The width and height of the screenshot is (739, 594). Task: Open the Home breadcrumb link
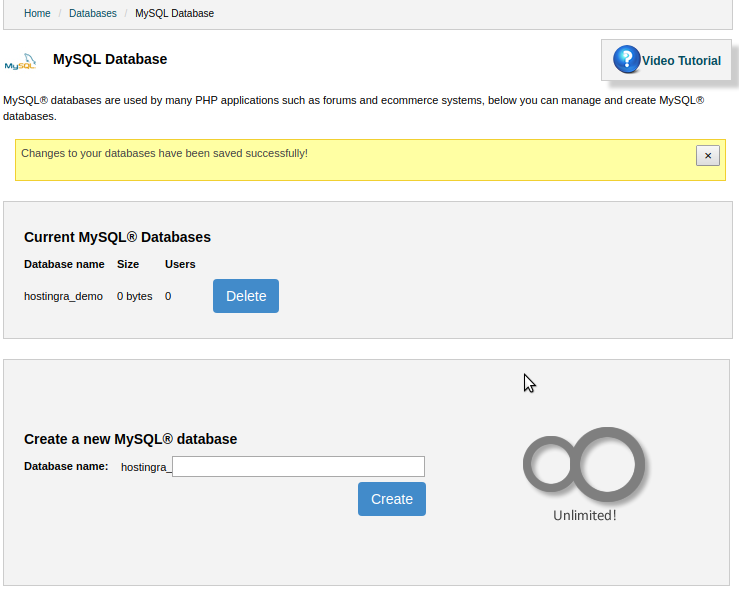click(x=37, y=13)
